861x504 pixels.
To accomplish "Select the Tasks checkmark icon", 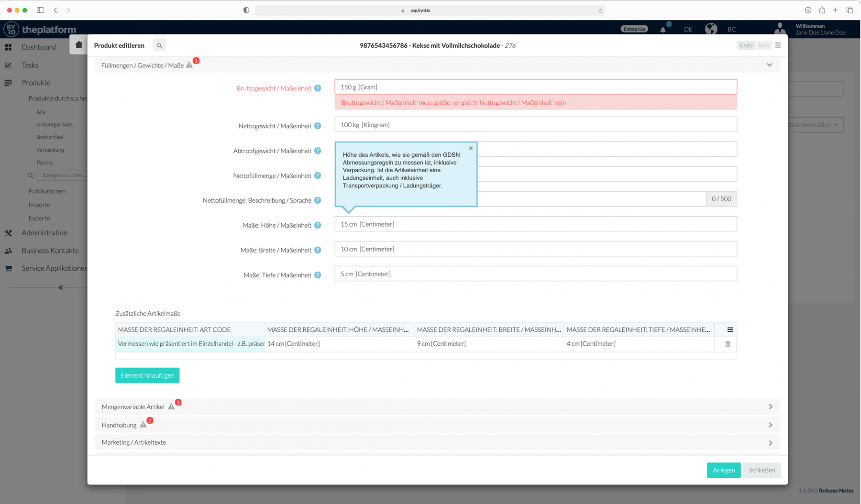I will [x=8, y=65].
